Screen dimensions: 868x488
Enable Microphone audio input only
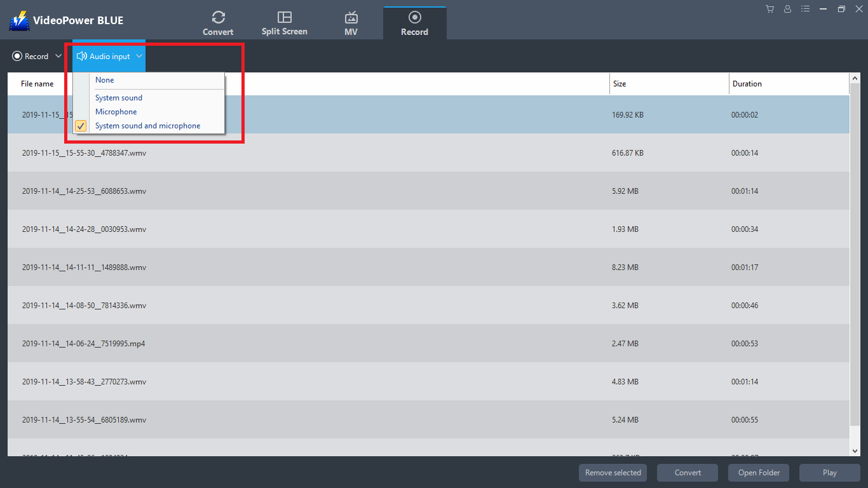tap(116, 111)
